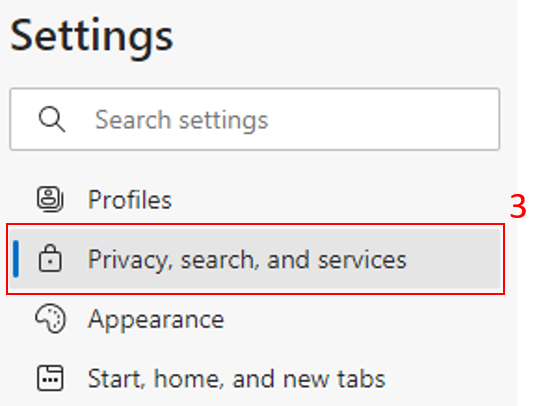Click the word services in Privacy item
The width and height of the screenshot is (552, 406).
click(x=362, y=260)
